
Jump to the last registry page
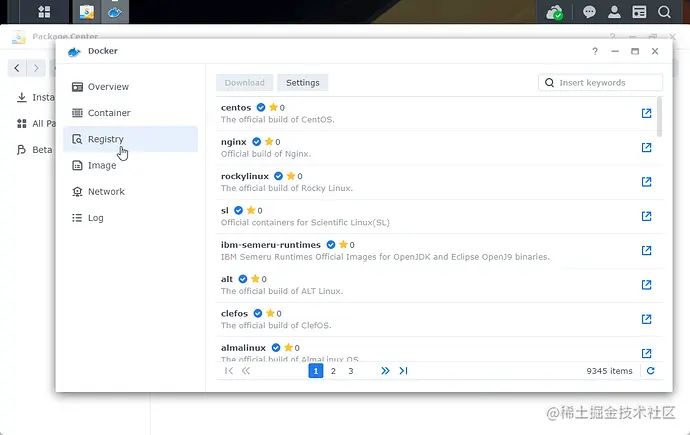point(403,371)
